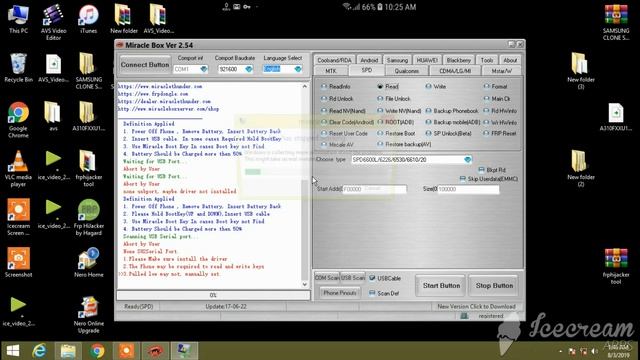The width and height of the screenshot is (640, 360).
Task: Open the Language Select dropdown
Action: [298, 69]
